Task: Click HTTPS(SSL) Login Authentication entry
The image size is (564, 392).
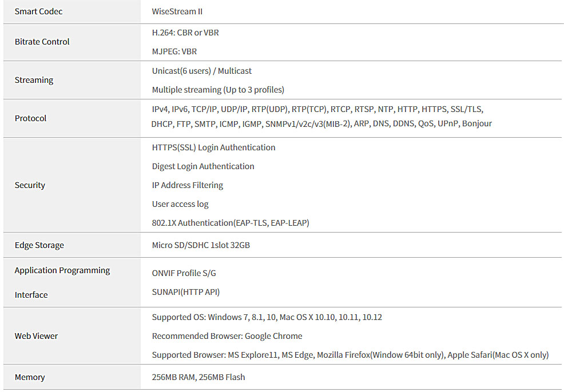Action: pyautogui.click(x=214, y=147)
